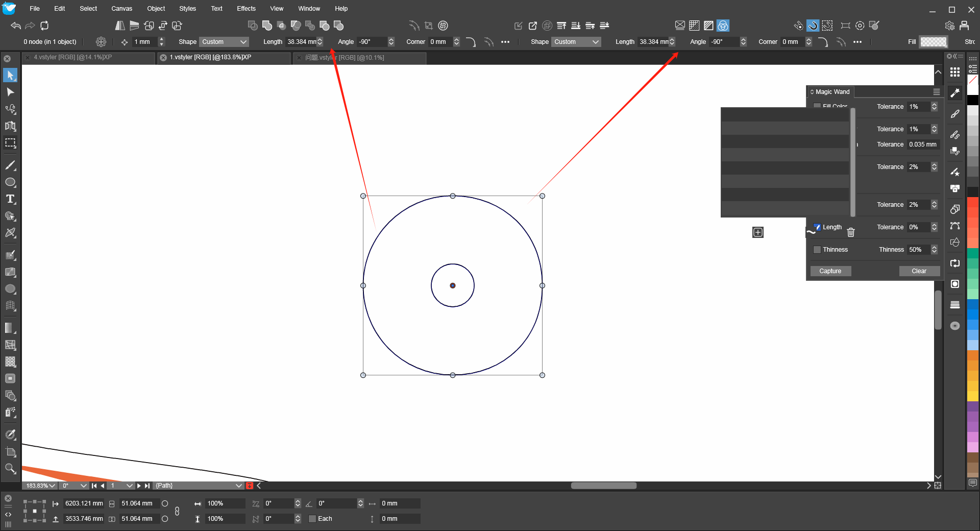Open the Magic Wand panel icon

pyautogui.click(x=955, y=93)
